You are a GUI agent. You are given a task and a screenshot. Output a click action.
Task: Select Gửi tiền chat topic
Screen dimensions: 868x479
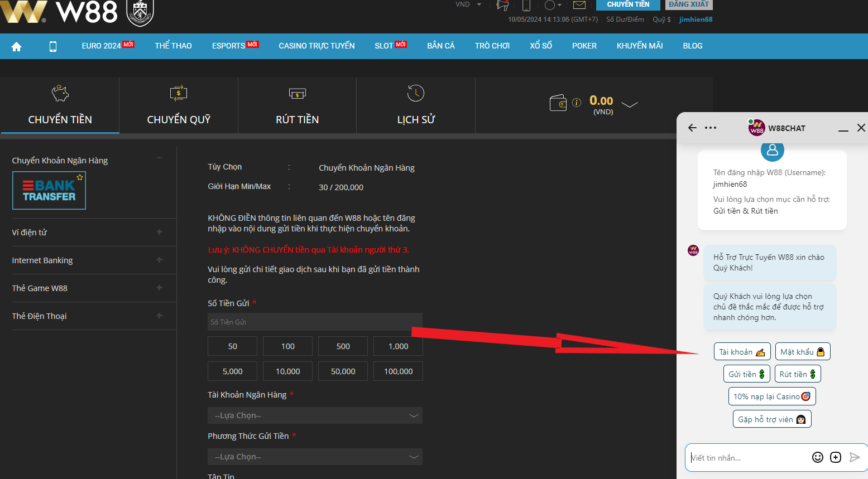pos(747,374)
